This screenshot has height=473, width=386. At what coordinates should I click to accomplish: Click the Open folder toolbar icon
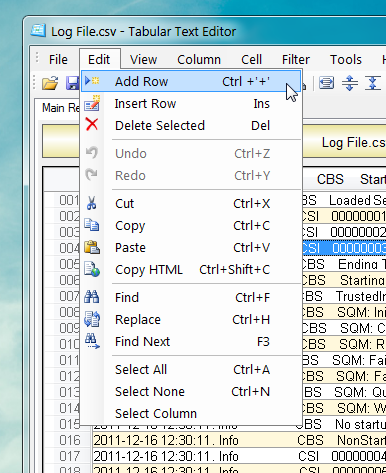coord(50,83)
